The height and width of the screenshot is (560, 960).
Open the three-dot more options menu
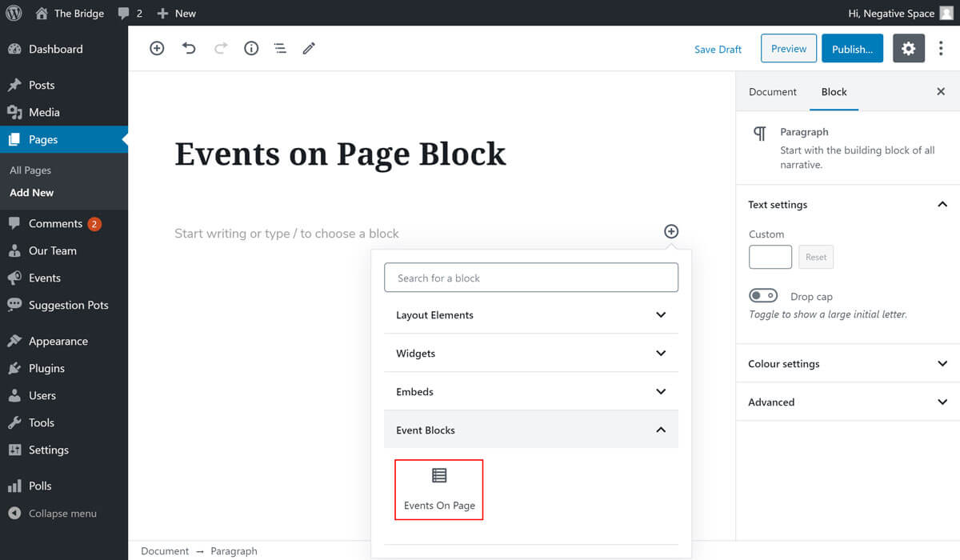(941, 49)
